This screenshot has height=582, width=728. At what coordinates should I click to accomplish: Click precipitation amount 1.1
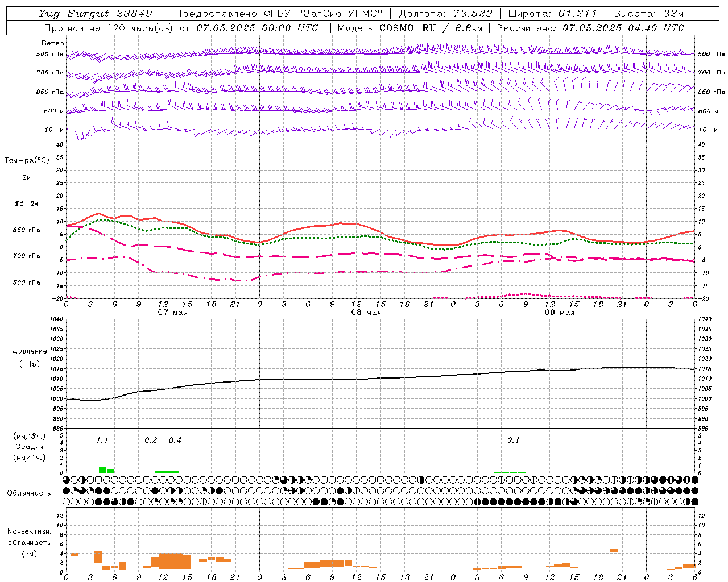(x=102, y=440)
